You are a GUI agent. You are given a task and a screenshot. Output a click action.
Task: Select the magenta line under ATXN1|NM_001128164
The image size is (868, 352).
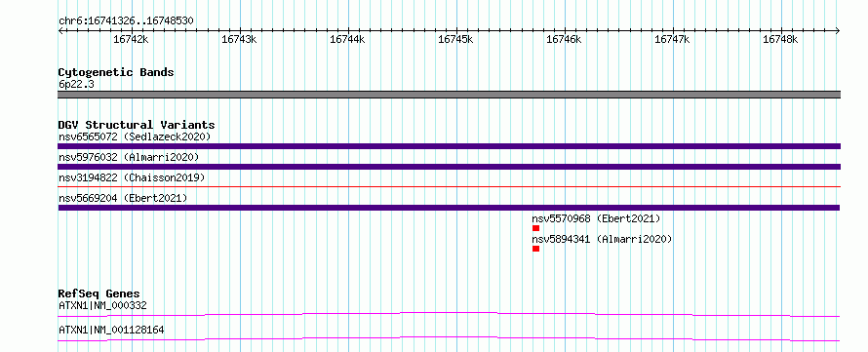coord(449,338)
